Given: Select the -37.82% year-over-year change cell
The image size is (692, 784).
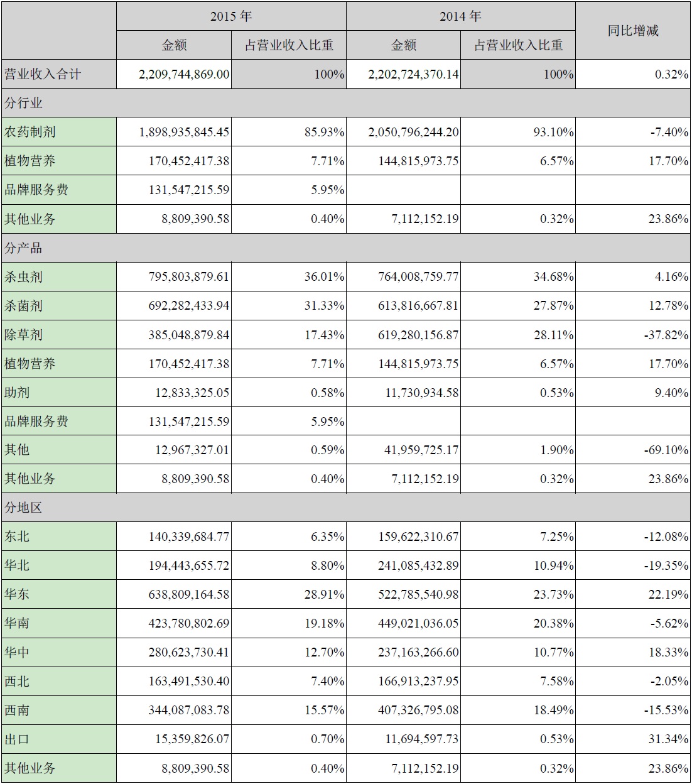Looking at the screenshot, I should (666, 335).
